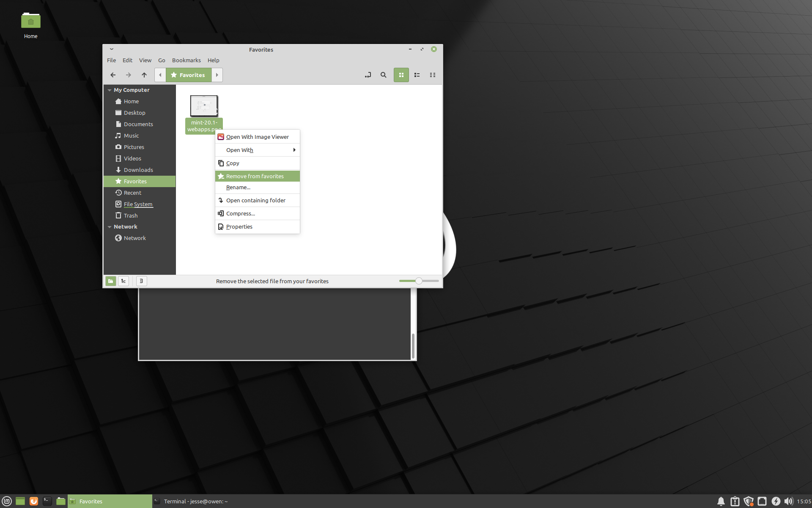Switch to compact view
This screenshot has height=508, width=812.
[433, 75]
